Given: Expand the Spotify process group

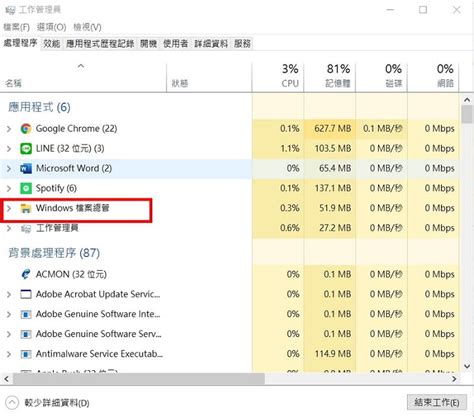Looking at the screenshot, I should click(9, 188).
